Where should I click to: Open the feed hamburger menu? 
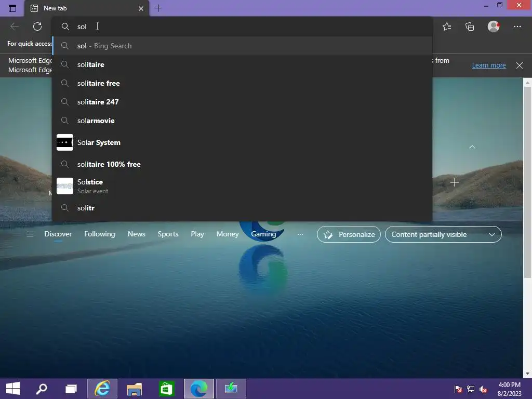(30, 234)
